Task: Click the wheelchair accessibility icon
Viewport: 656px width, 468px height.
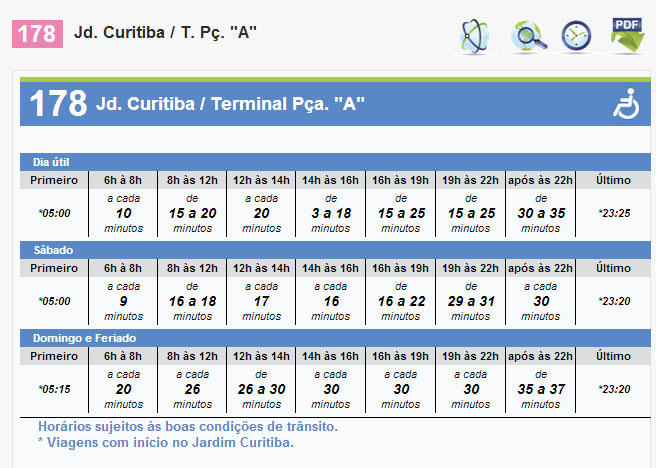Action: click(626, 104)
